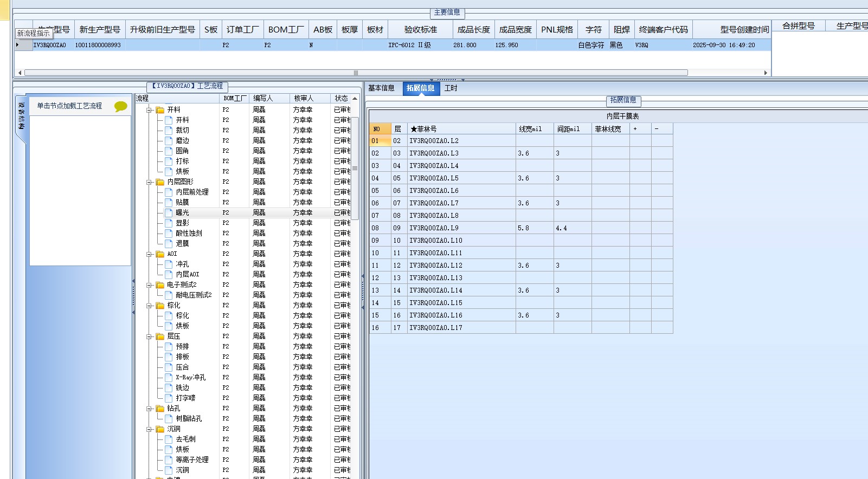
Task: Click line width value 5.8
Action: tap(535, 228)
